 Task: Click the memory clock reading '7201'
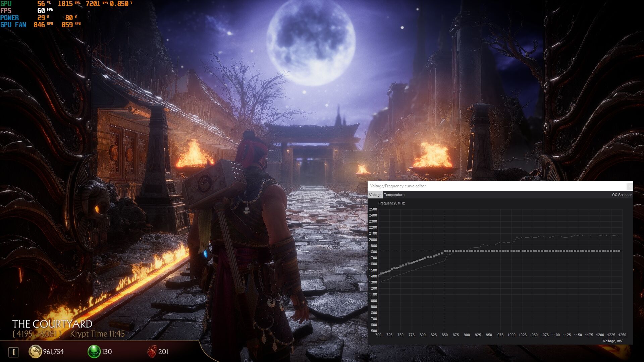click(x=93, y=4)
